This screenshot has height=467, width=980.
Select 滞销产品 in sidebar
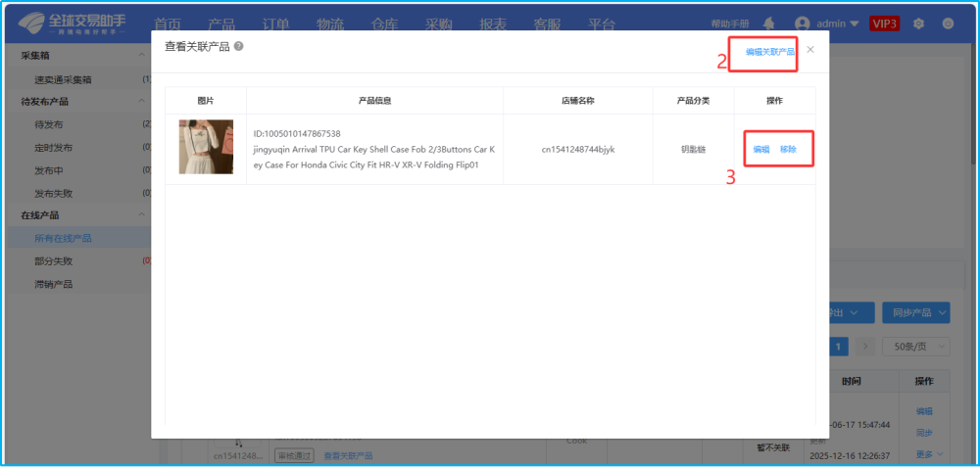(x=53, y=284)
